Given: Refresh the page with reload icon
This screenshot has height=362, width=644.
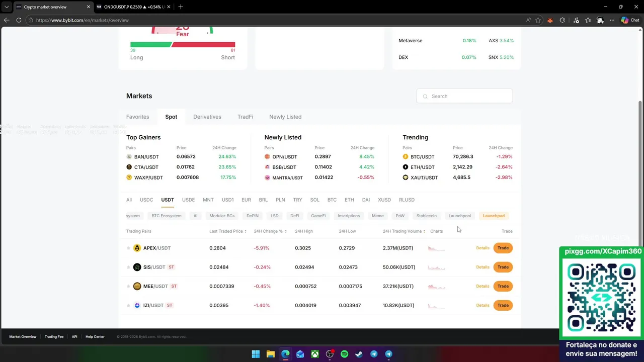Looking at the screenshot, I should tap(19, 20).
